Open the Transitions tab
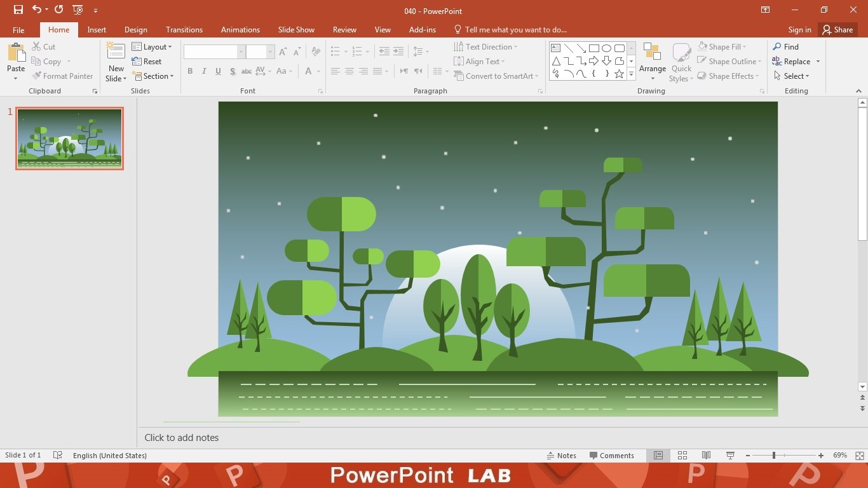 (184, 30)
